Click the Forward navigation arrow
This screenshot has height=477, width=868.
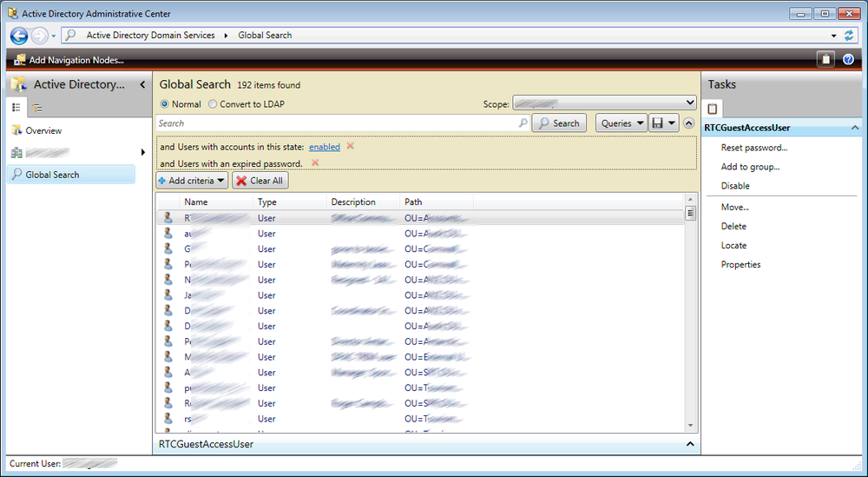coord(39,36)
